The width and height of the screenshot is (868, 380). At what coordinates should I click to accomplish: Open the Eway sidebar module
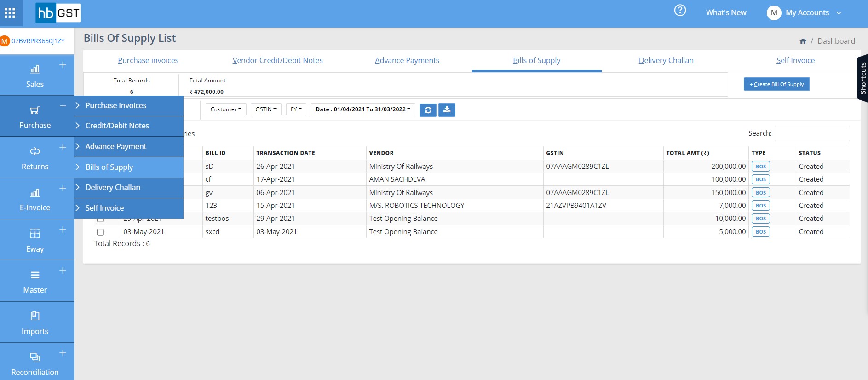click(x=35, y=241)
